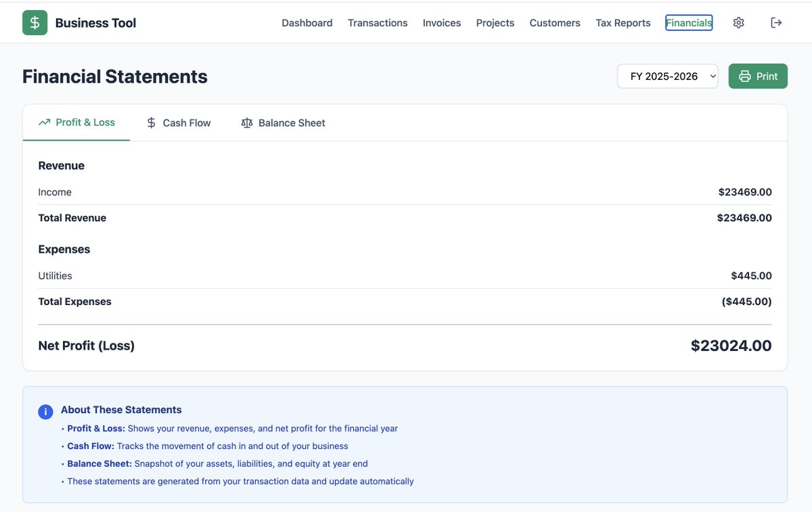
Task: Navigate to the Projects page
Action: tap(495, 23)
